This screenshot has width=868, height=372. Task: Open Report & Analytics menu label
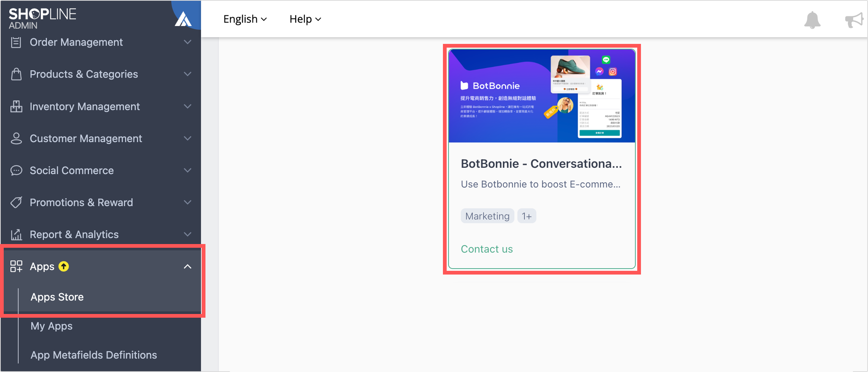click(x=74, y=234)
